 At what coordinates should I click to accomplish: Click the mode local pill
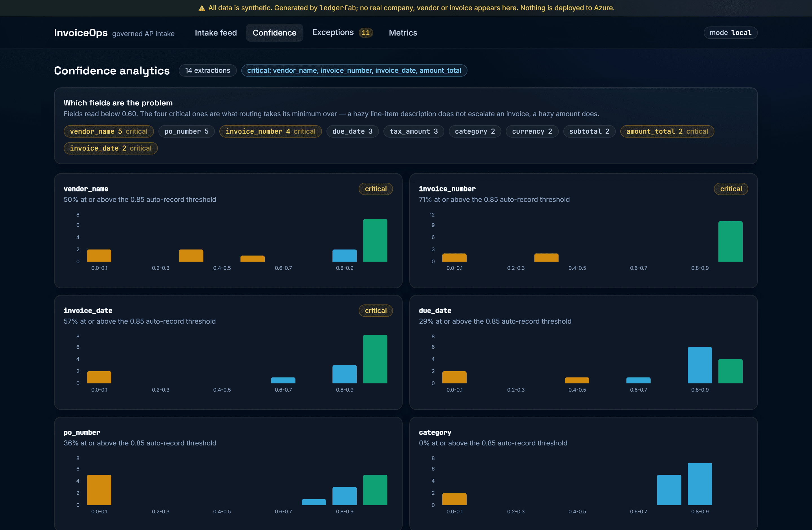coord(730,33)
